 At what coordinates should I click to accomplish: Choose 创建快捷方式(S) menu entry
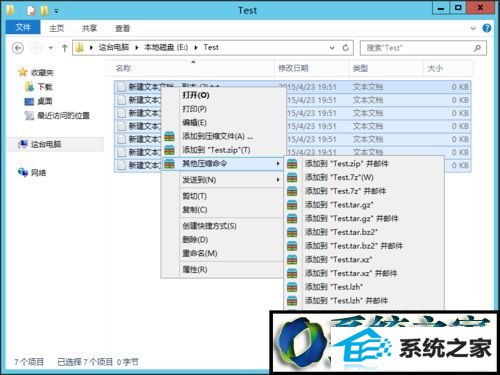[222, 226]
